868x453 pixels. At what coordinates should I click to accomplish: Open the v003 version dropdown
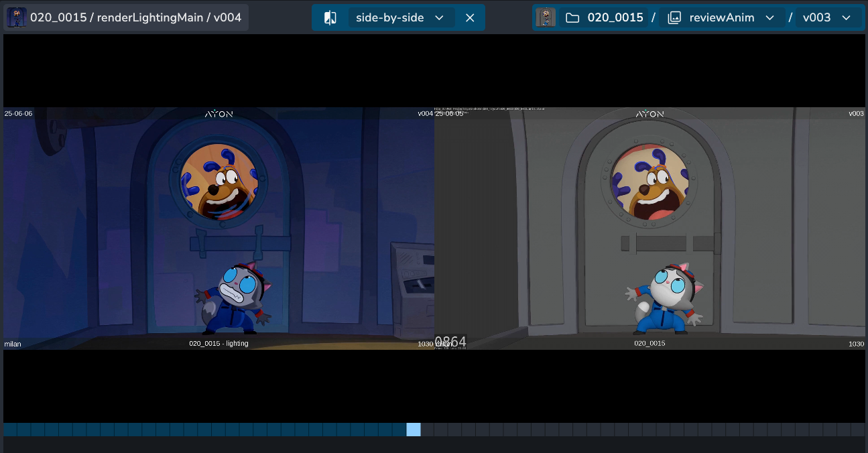click(x=846, y=17)
